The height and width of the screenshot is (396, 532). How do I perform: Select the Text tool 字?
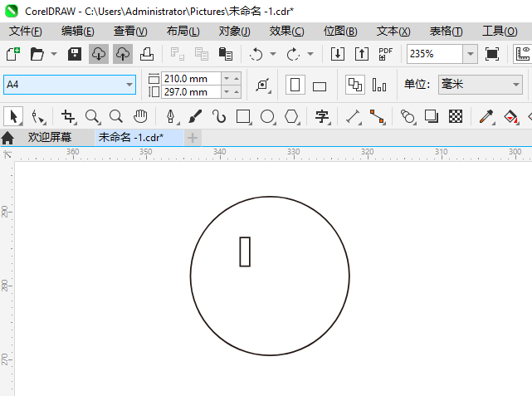(322, 116)
